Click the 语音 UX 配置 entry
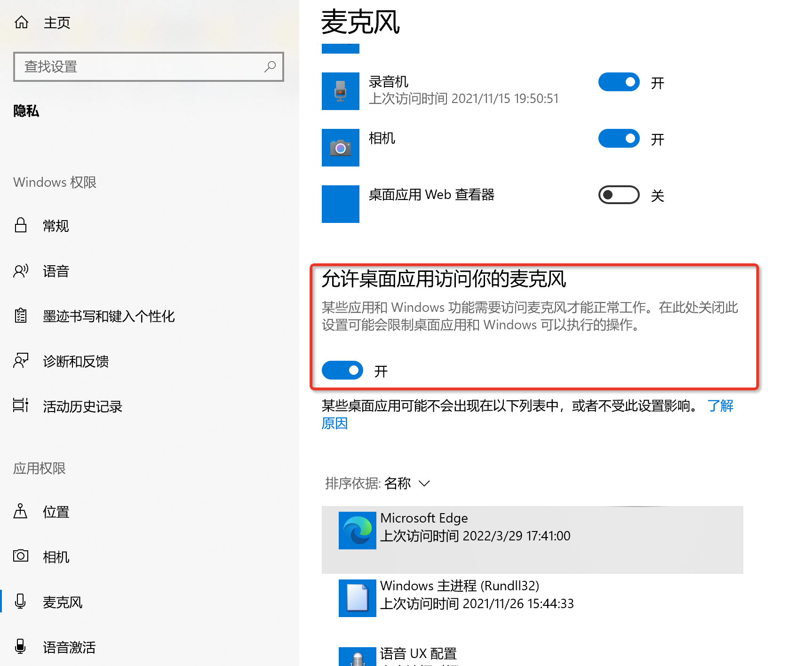The height and width of the screenshot is (666, 812). pos(418,653)
